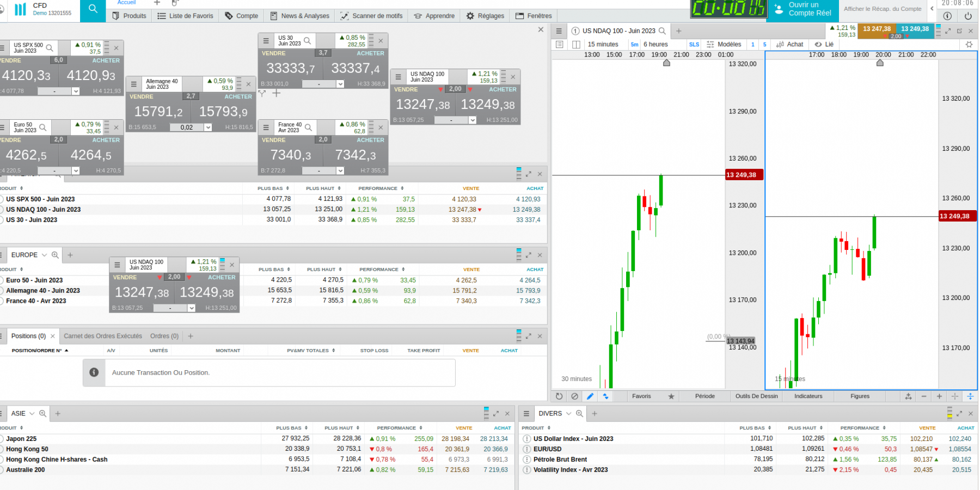Zoom in chart with plus icon

click(939, 396)
